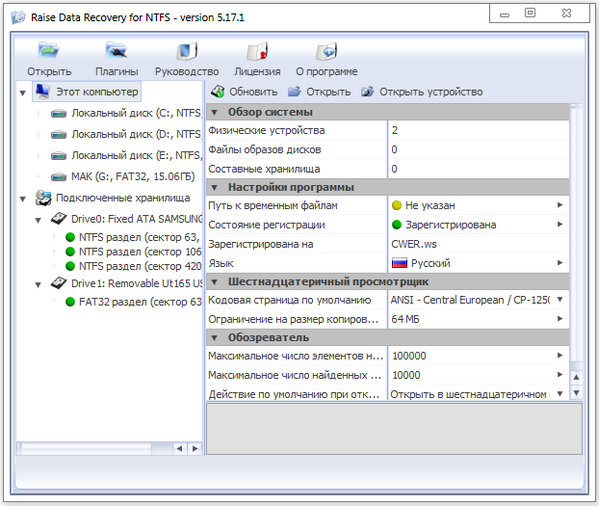
Task: Click the small Открыть folder icon in secondary toolbar
Action: tap(294, 92)
